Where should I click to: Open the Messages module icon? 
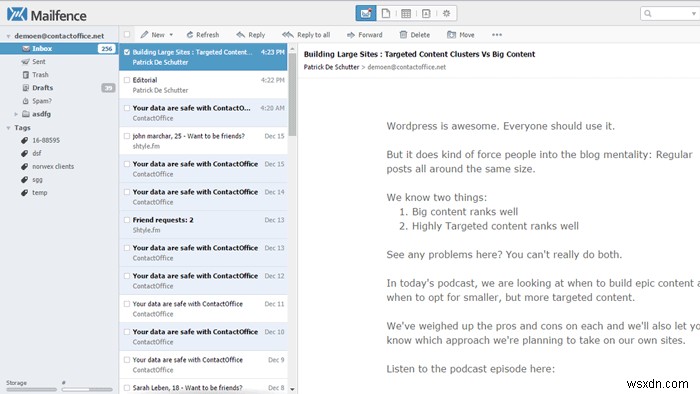pyautogui.click(x=366, y=13)
